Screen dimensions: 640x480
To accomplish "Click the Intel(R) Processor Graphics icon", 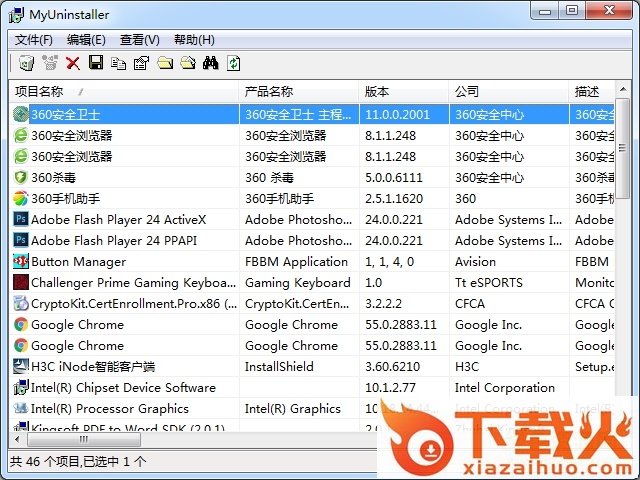I will pos(20,409).
